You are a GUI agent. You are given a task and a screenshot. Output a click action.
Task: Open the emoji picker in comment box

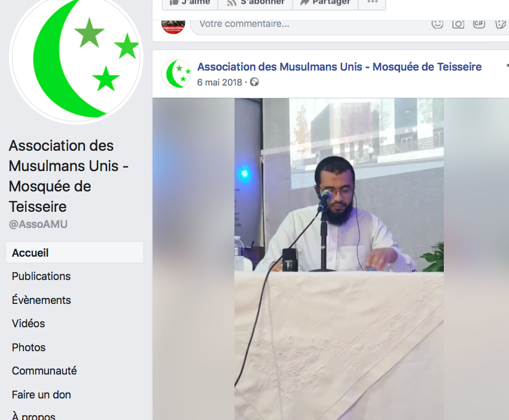pos(437,23)
